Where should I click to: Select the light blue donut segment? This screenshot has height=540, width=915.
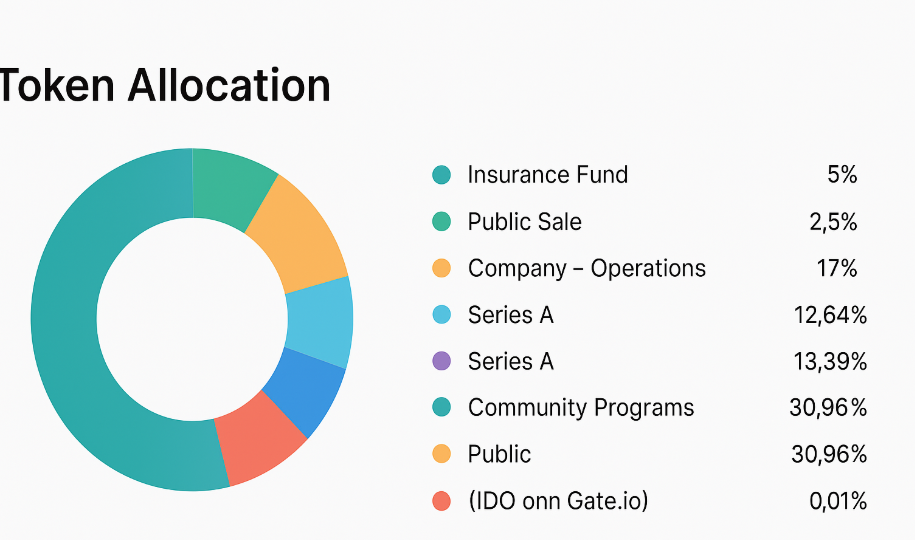point(320,320)
